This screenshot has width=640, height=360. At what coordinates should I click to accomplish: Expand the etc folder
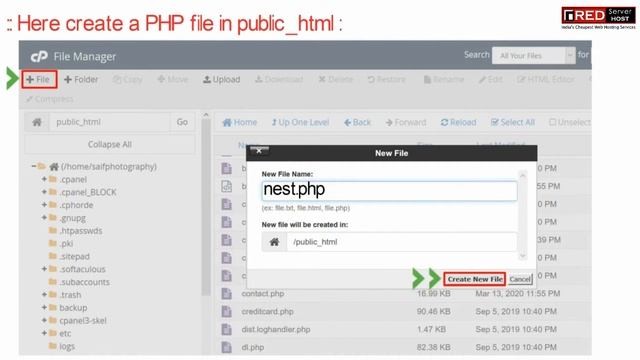click(x=44, y=333)
